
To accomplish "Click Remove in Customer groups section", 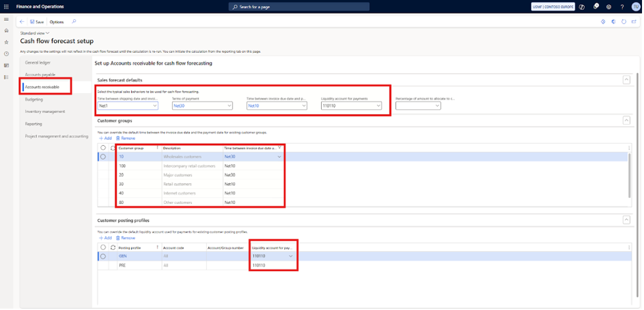I will coord(125,138).
